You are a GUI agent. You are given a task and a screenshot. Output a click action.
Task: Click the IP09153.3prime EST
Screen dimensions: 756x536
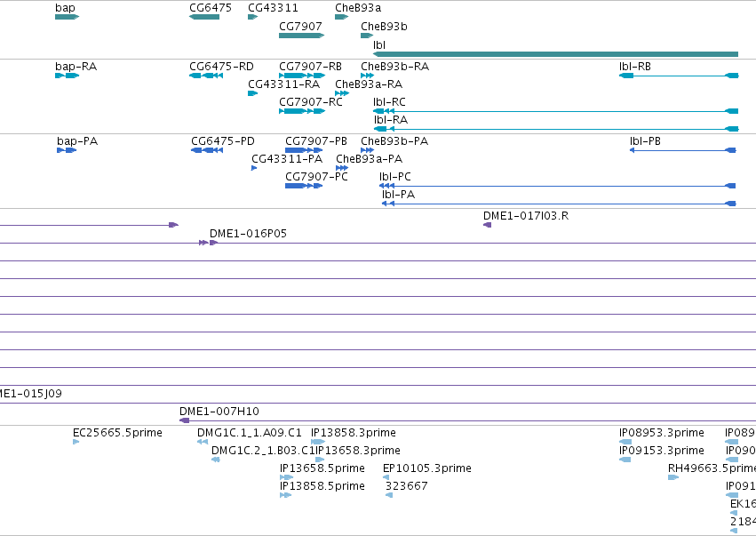coord(625,460)
